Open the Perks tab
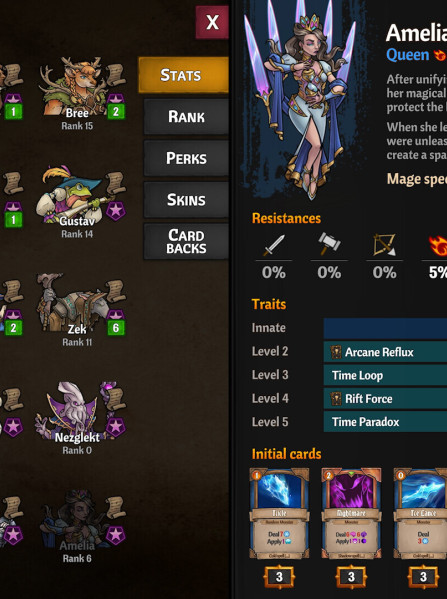 point(186,158)
